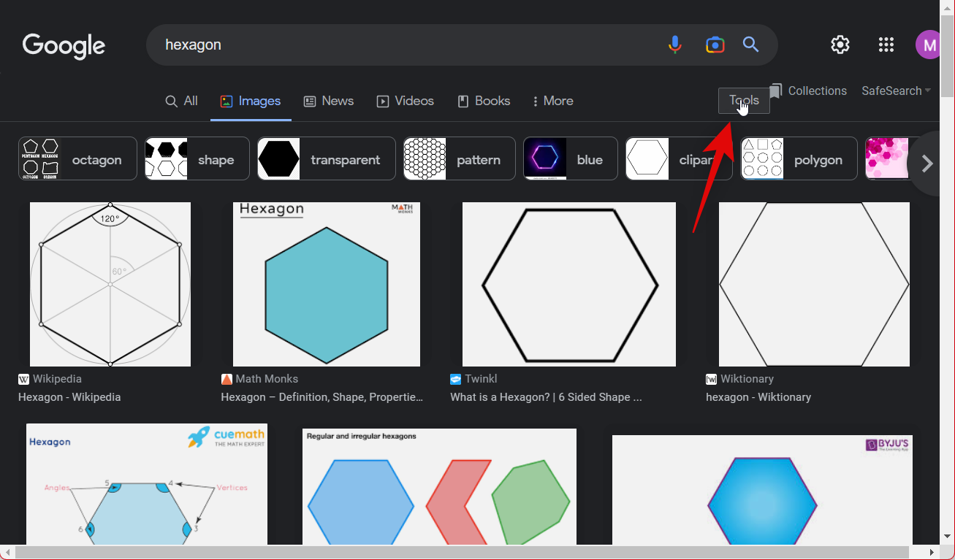Click the vertical scrollbar up arrow

point(947,7)
